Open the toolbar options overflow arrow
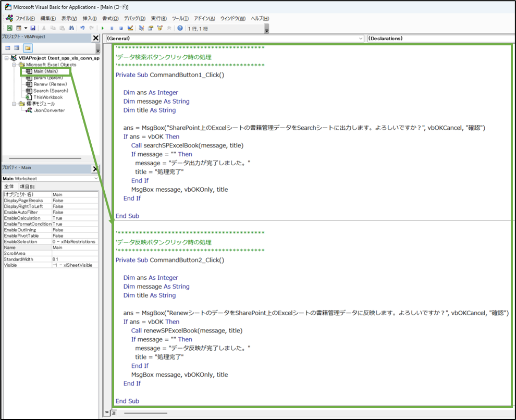The height and width of the screenshot is (420, 516). click(x=267, y=29)
